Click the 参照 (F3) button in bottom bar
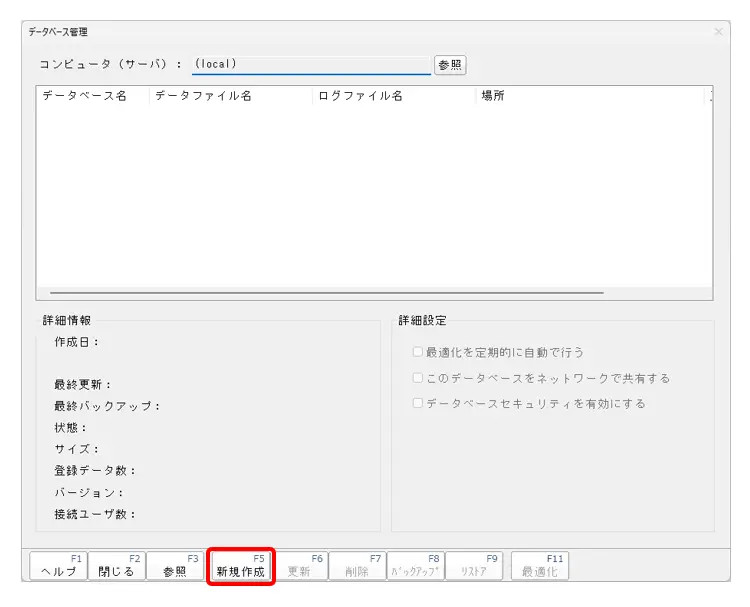 click(174, 566)
